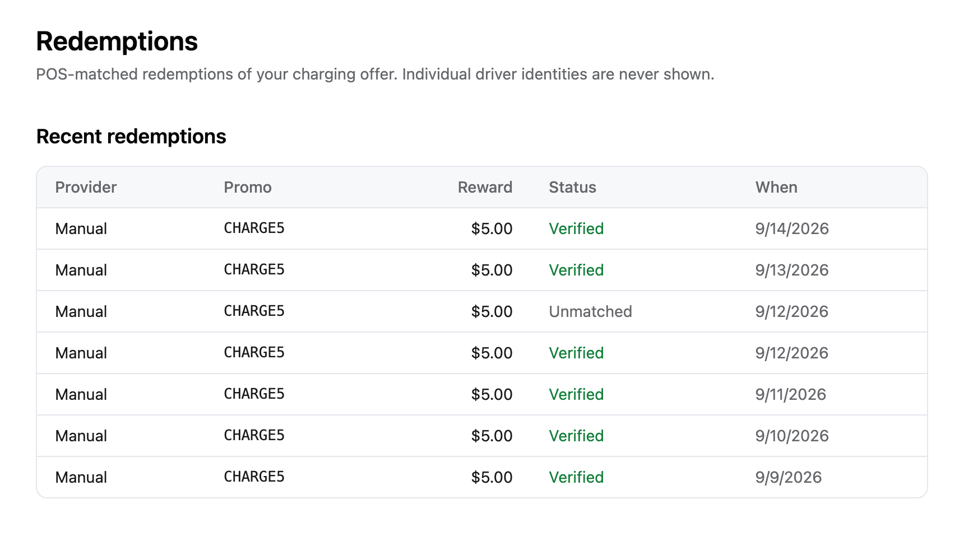Select the date 9/10/2026
This screenshot has height=560, width=964.
point(792,436)
